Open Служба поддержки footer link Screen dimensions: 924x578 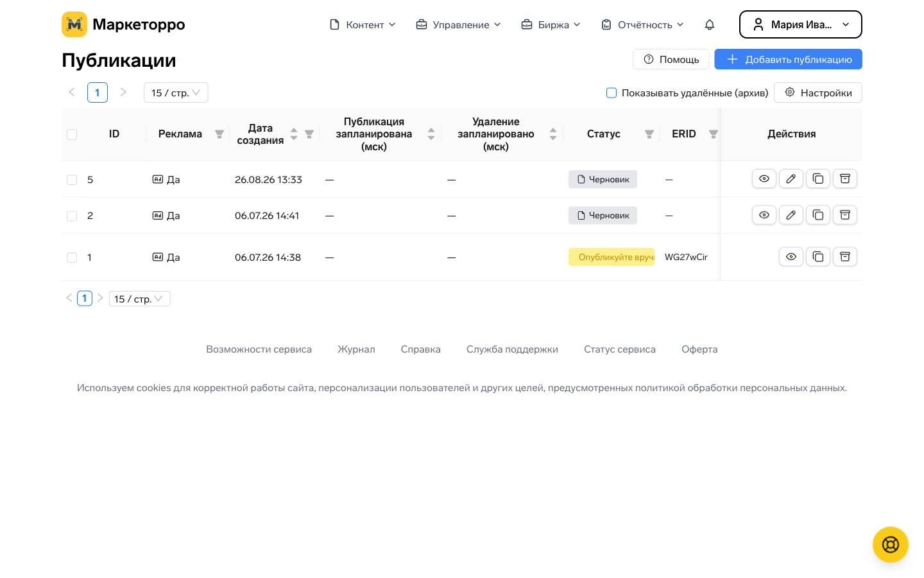coord(512,349)
